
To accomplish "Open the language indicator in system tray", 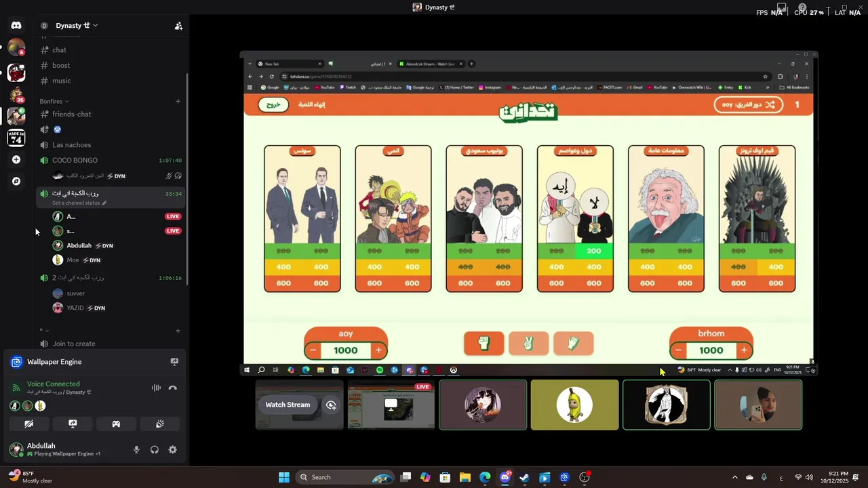I will click(781, 477).
